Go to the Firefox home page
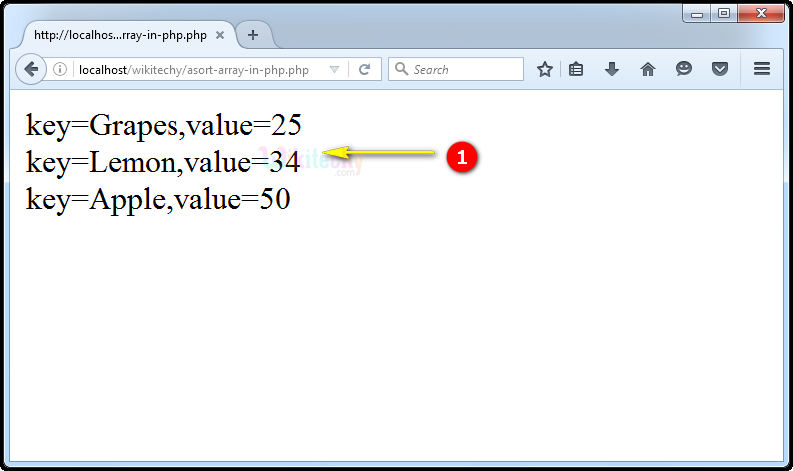Screen dimensions: 793x471 click(x=648, y=69)
